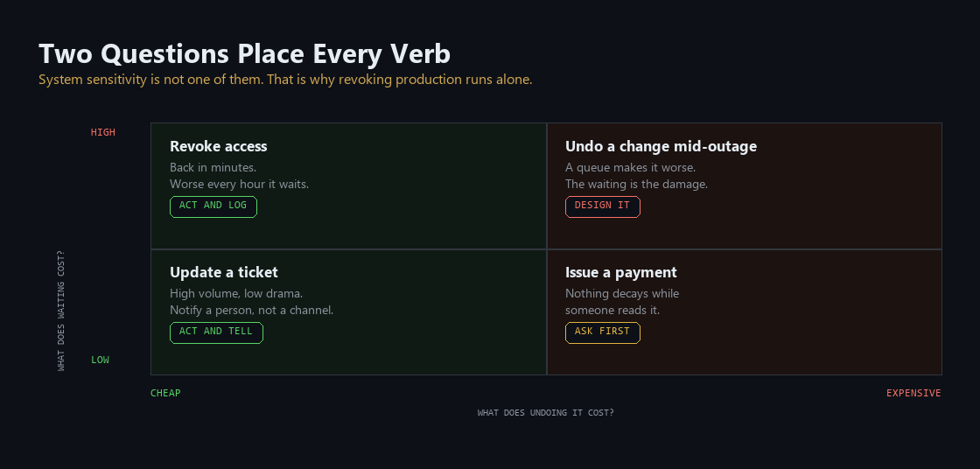Click the EXPENSIVE axis label

tap(913, 394)
